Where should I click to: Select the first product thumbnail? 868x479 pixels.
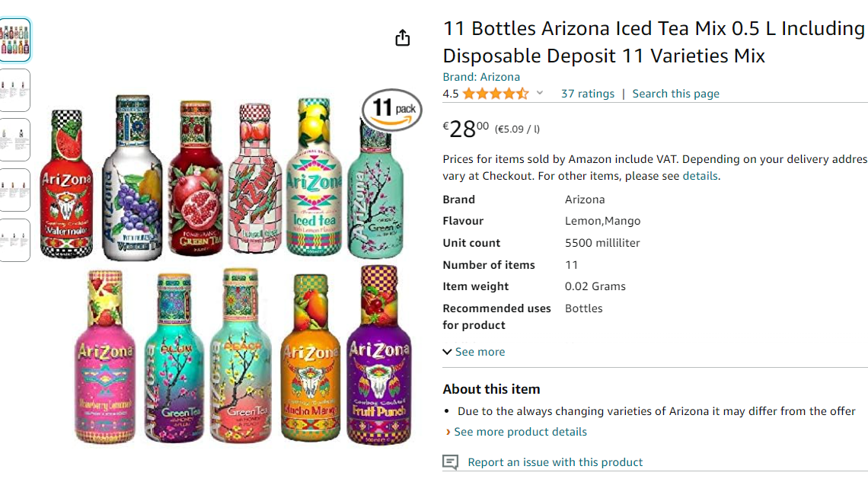click(x=14, y=40)
